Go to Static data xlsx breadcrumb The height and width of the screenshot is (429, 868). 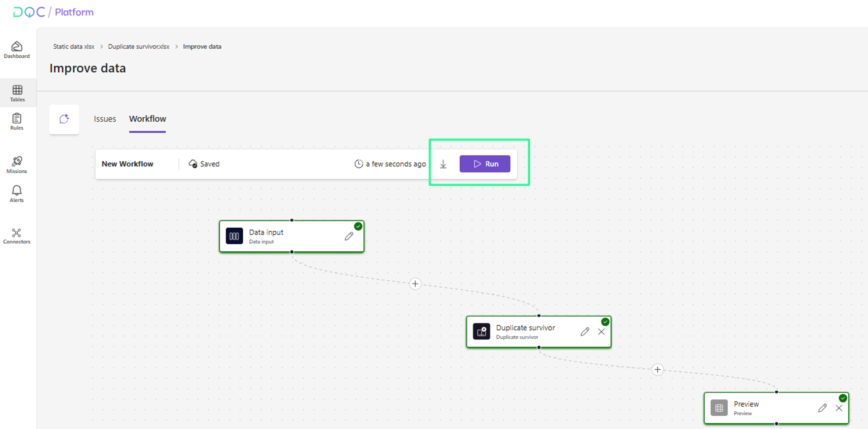[74, 46]
